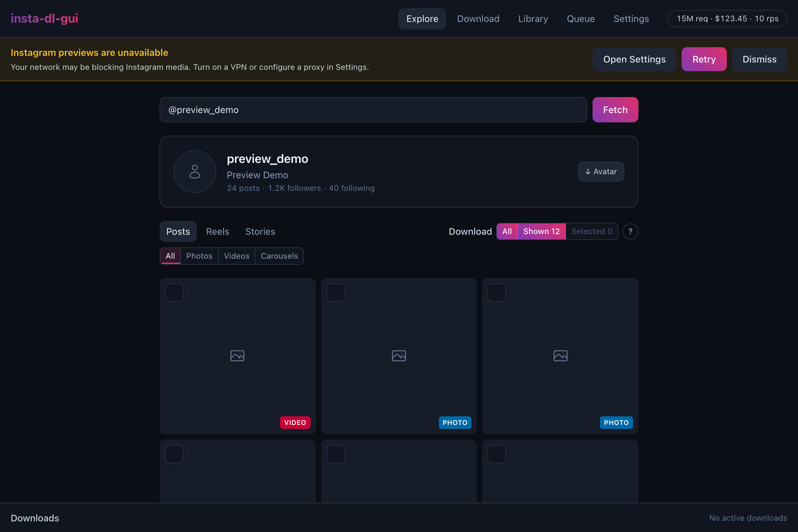Viewport: 798px width, 532px height.
Task: Tick the checkbox on second-row right card
Action: [x=497, y=454]
